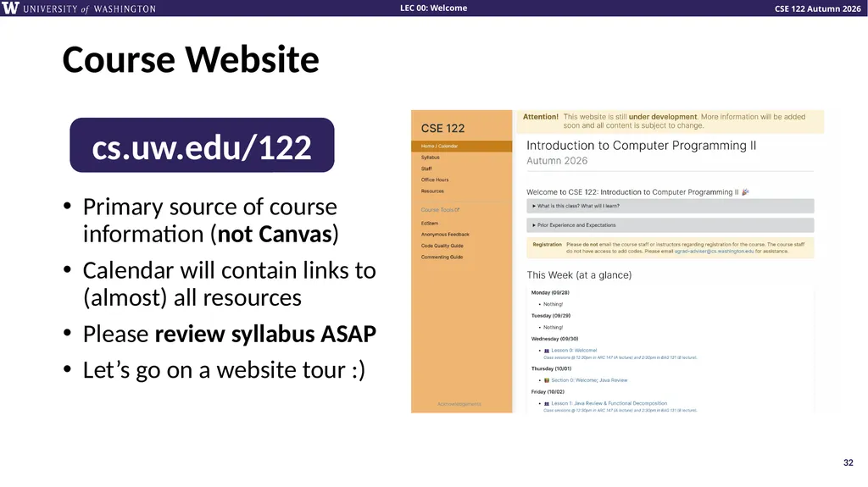
Task: Click the 'Registration' notice label
Action: 547,245
